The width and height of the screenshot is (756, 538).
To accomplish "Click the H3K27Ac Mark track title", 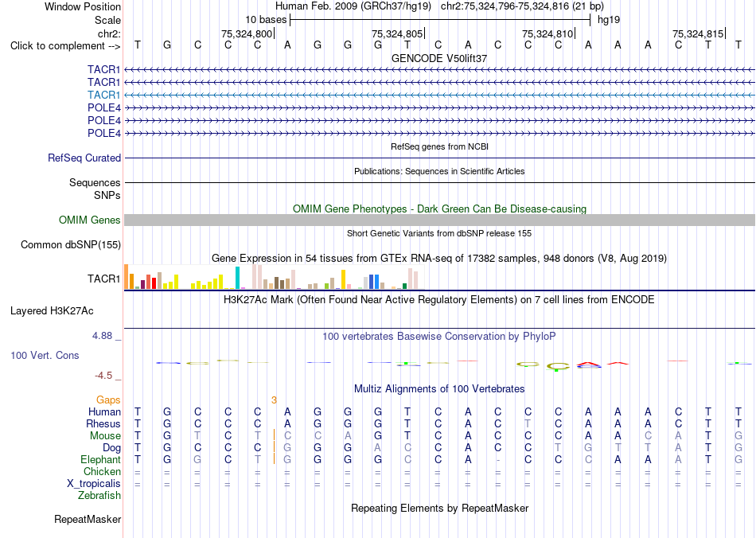I will pyautogui.click(x=439, y=300).
